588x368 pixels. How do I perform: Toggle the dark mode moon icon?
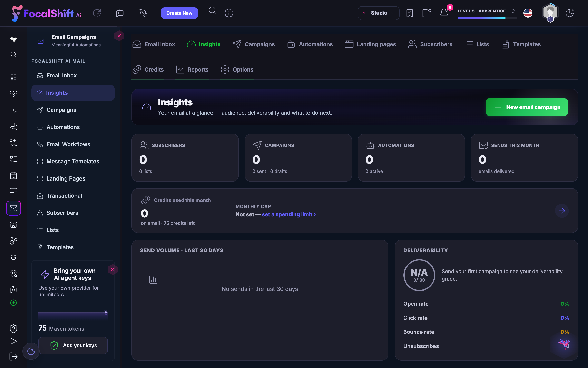click(x=570, y=13)
